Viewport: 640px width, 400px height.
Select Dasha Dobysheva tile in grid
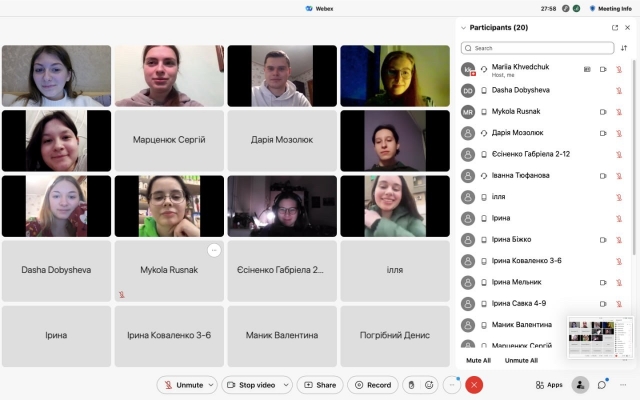[x=56, y=271]
